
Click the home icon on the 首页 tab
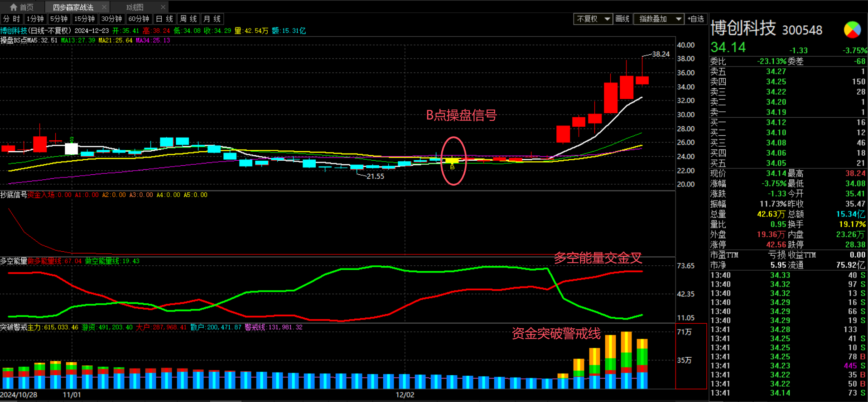point(14,7)
